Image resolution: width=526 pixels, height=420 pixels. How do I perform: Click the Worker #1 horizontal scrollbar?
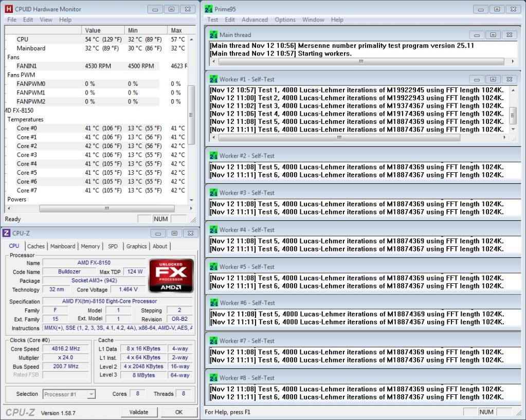(x=360, y=137)
